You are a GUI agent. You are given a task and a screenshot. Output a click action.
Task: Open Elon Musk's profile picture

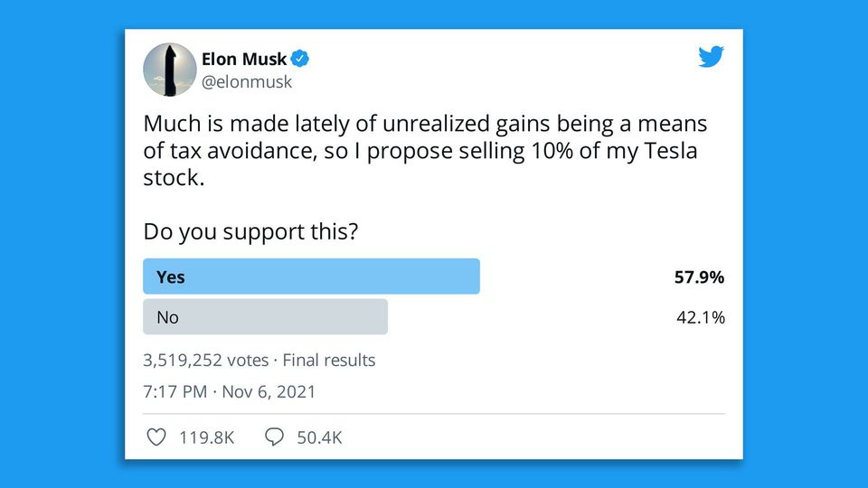point(169,70)
